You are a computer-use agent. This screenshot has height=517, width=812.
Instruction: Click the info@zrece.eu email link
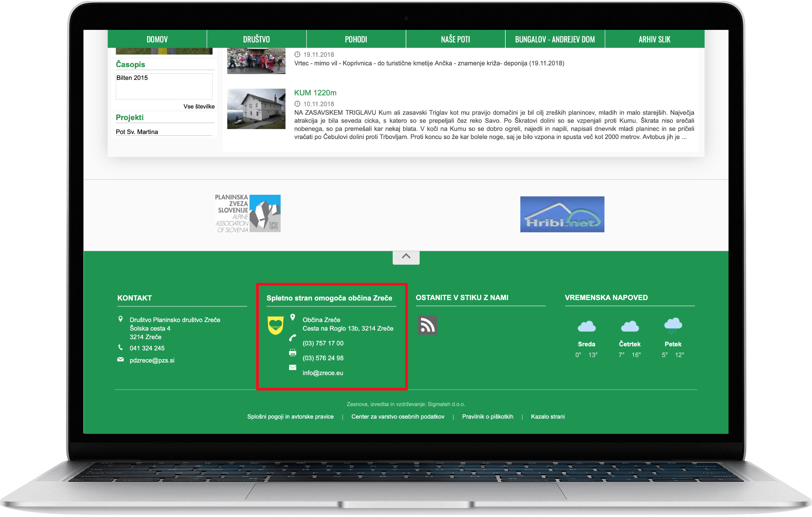coord(323,373)
